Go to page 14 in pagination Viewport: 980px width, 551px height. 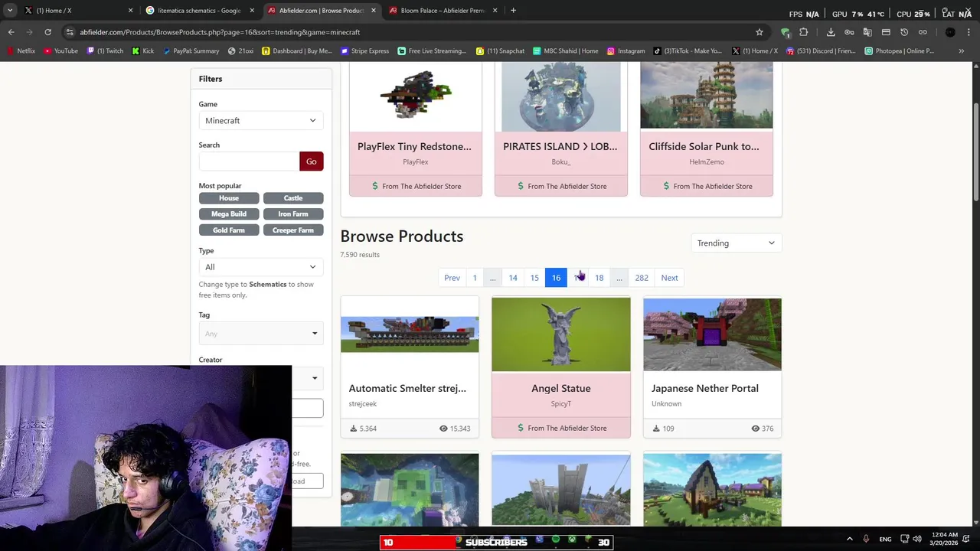point(513,277)
